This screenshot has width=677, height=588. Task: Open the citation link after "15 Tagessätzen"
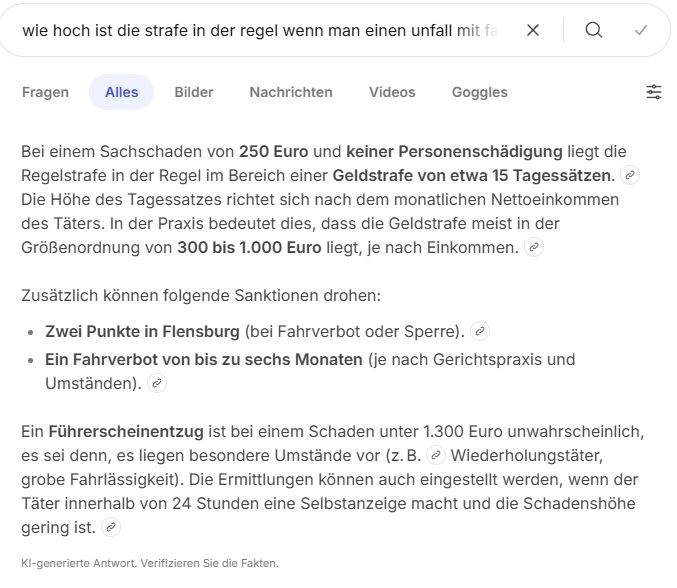pyautogui.click(x=629, y=176)
